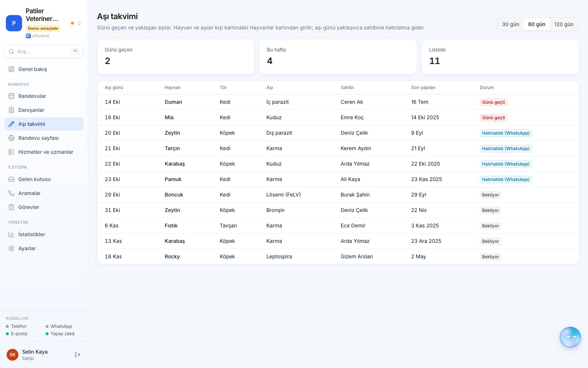Click the Fıstık animal name

click(171, 226)
